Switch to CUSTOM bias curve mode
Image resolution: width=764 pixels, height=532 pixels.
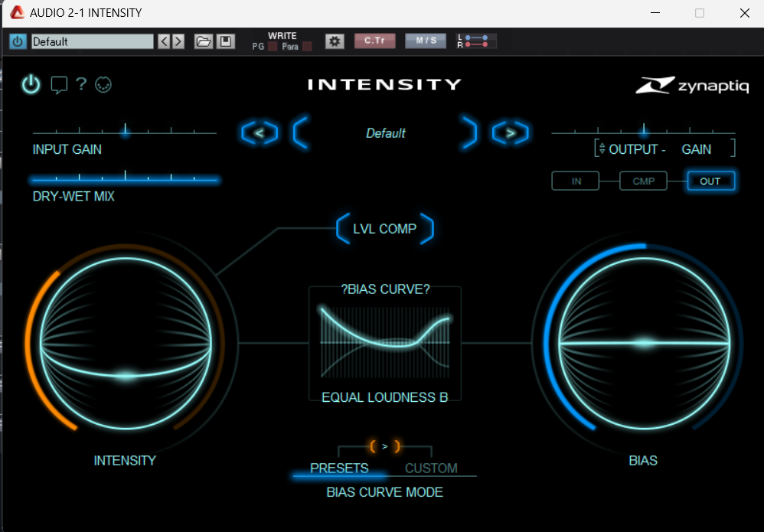[x=431, y=468]
